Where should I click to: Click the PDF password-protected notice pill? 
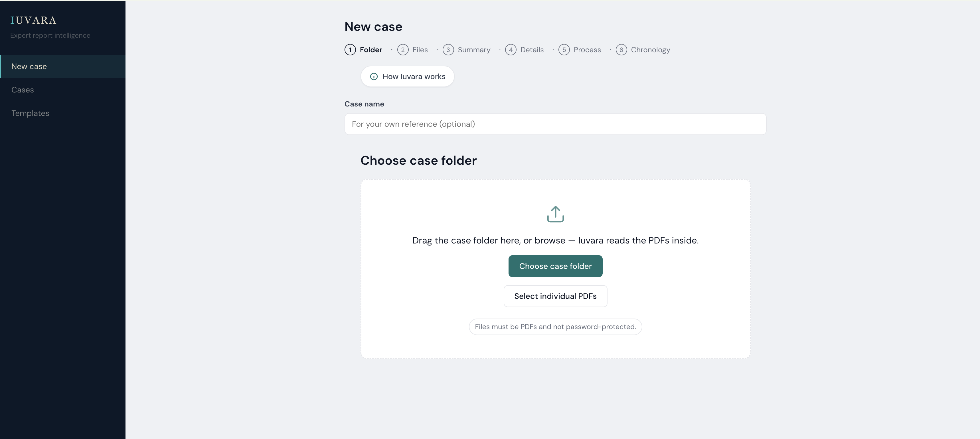coord(555,327)
